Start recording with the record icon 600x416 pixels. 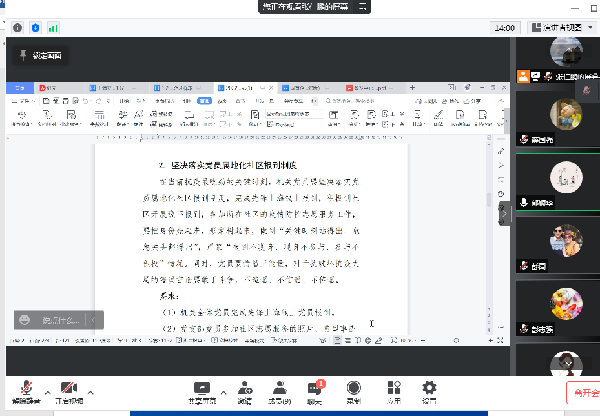pyautogui.click(x=354, y=389)
